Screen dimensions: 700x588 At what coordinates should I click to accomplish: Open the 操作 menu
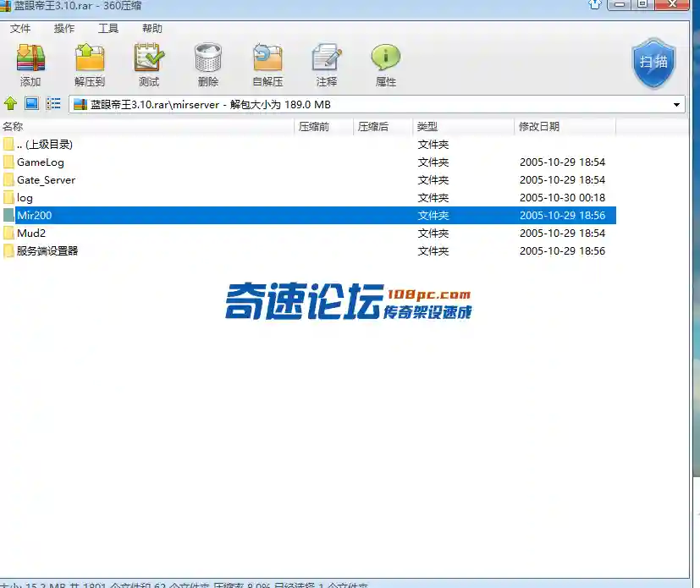coord(64,29)
